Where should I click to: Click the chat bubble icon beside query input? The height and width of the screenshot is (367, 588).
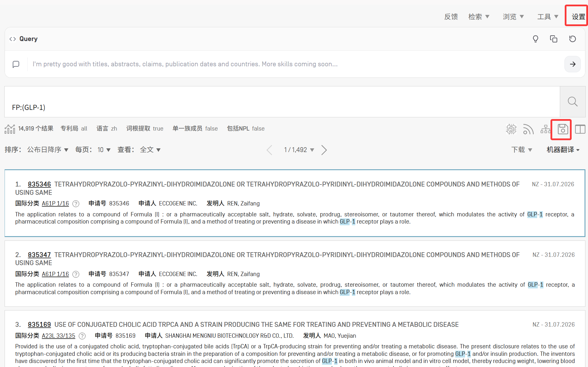tap(16, 64)
